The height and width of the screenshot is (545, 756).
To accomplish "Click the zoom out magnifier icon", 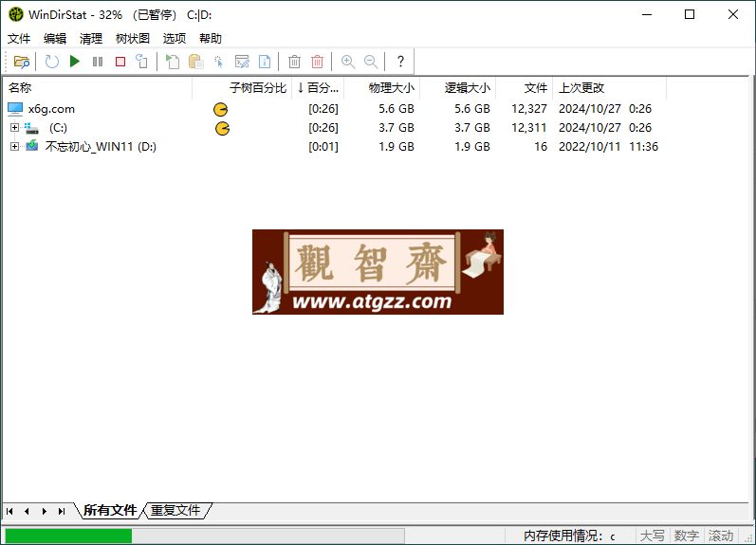I will pos(371,62).
